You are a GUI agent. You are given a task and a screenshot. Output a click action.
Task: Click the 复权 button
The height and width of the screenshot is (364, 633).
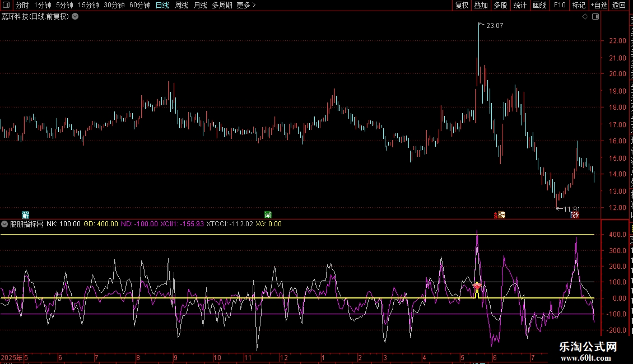[x=462, y=5]
